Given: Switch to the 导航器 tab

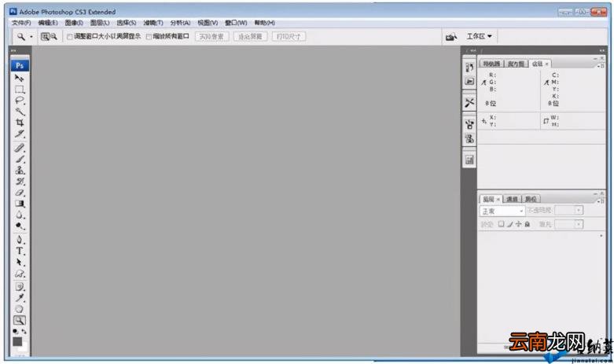Looking at the screenshot, I should pos(491,64).
